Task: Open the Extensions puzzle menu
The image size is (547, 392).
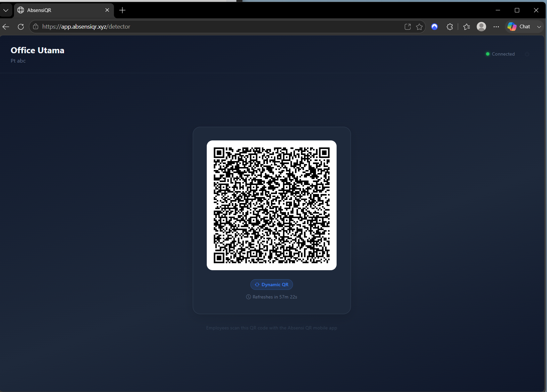Action: click(x=450, y=27)
